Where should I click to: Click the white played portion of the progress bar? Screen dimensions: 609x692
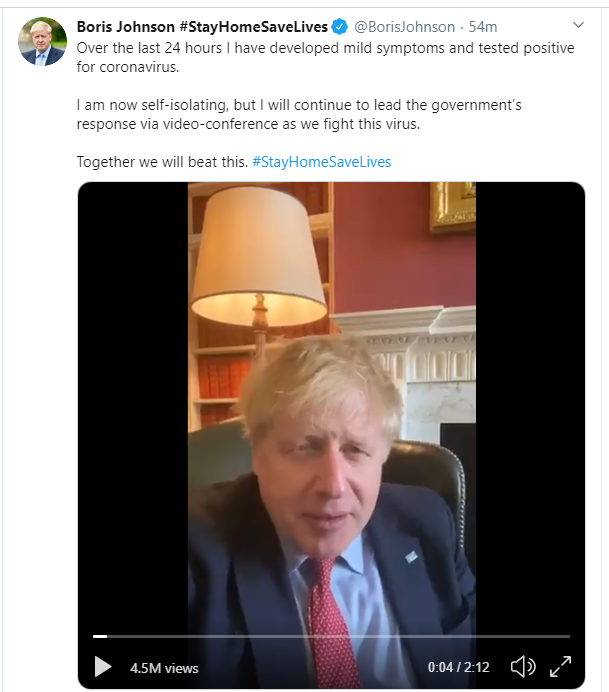point(99,636)
